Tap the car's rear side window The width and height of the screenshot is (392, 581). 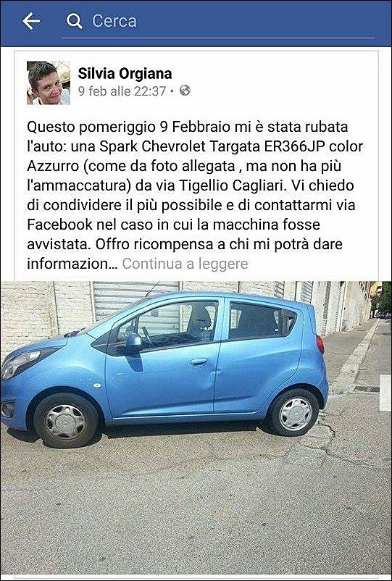[257, 321]
